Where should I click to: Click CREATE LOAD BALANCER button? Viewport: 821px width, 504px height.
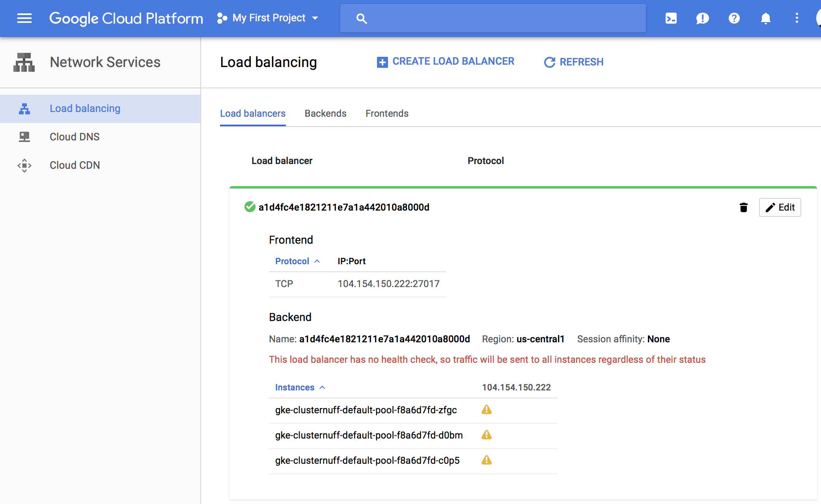(446, 62)
